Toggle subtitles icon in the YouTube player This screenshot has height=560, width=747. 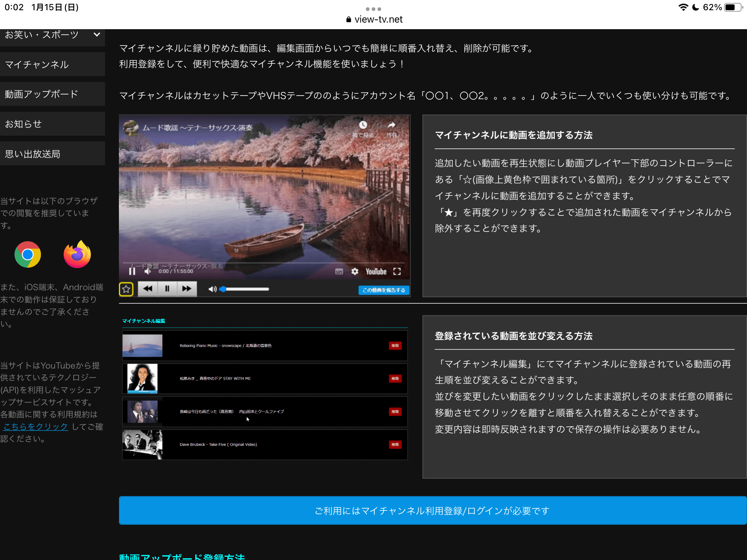click(339, 272)
